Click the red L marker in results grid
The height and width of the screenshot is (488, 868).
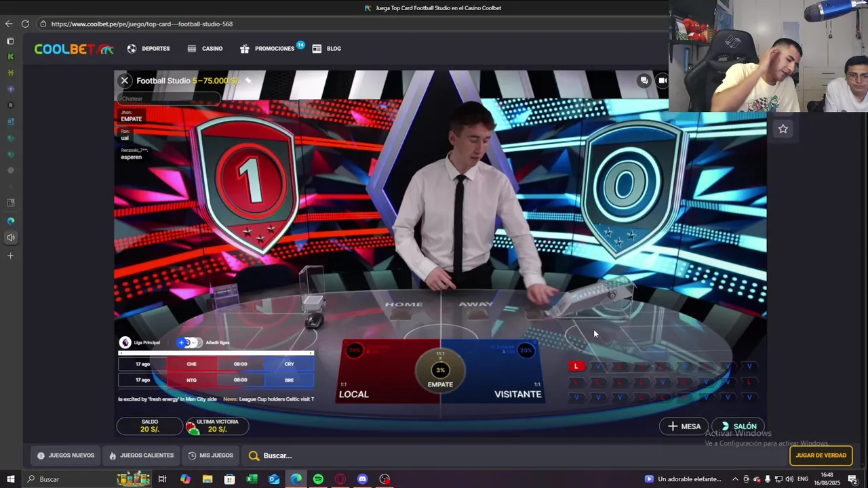click(x=576, y=367)
